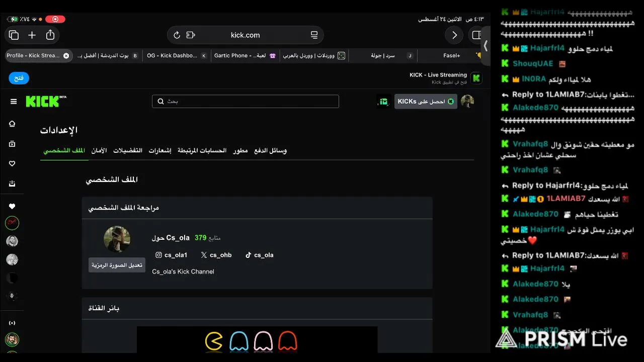This screenshot has width=644, height=362.
Task: Select the الأمان settings tab
Action: (99, 151)
